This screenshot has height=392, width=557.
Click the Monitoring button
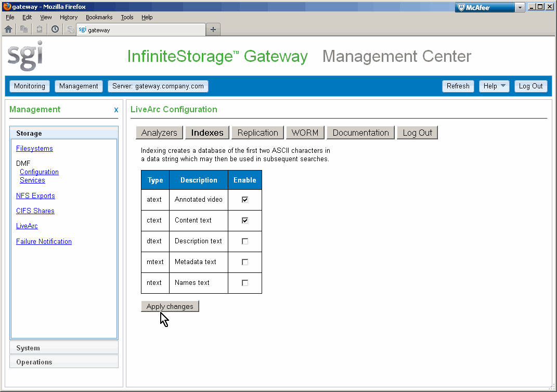30,86
